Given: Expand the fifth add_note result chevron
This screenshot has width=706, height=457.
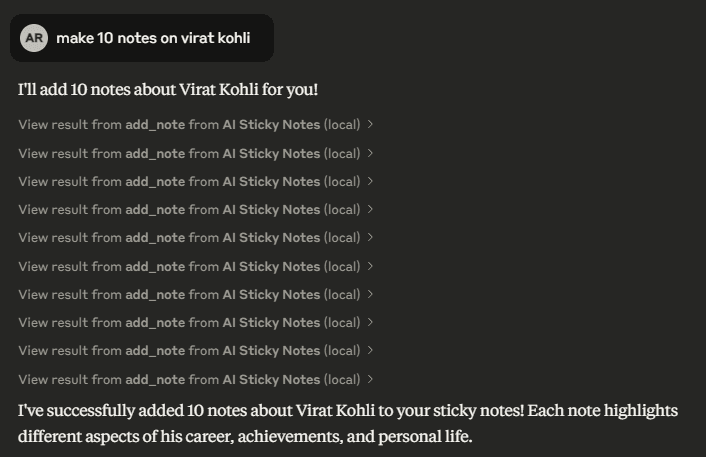Looking at the screenshot, I should coord(370,237).
